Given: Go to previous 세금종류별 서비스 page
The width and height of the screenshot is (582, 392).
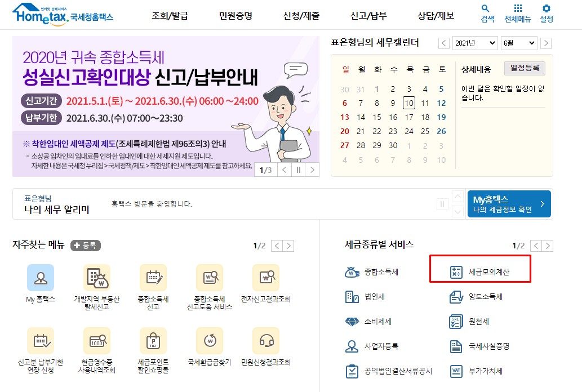Looking at the screenshot, I should 536,246.
